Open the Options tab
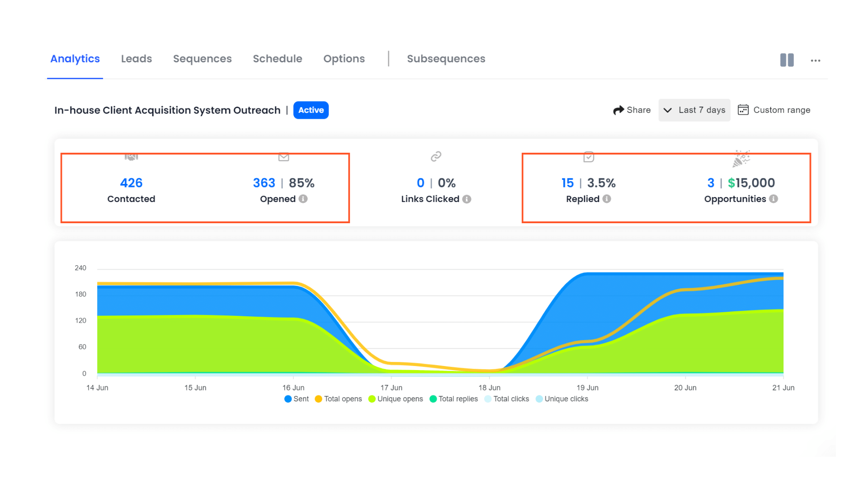This screenshot has width=868, height=488. pyautogui.click(x=344, y=59)
